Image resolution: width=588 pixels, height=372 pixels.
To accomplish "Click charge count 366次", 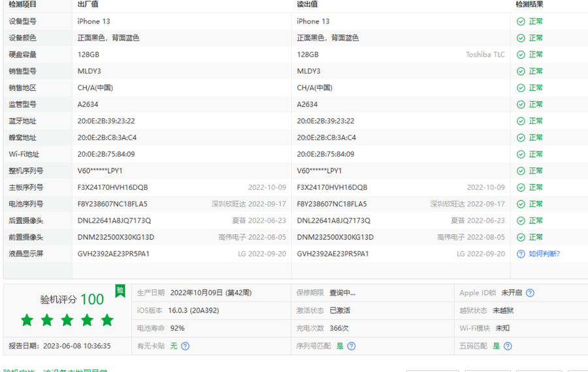I will coord(339,328).
